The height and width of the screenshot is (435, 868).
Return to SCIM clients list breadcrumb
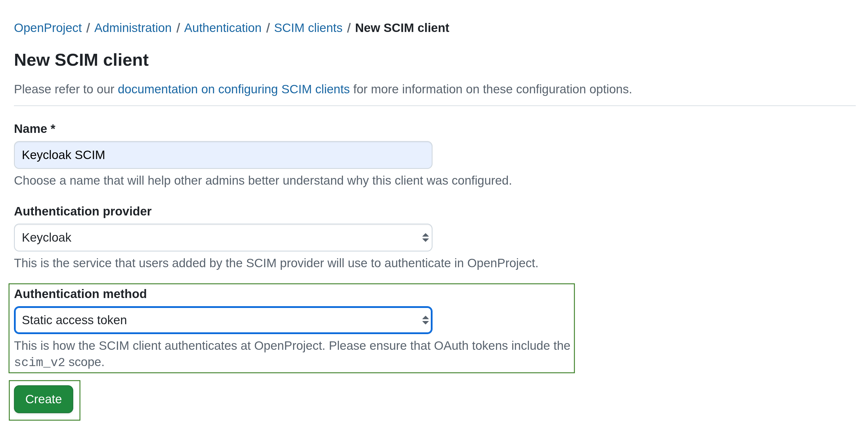(308, 28)
